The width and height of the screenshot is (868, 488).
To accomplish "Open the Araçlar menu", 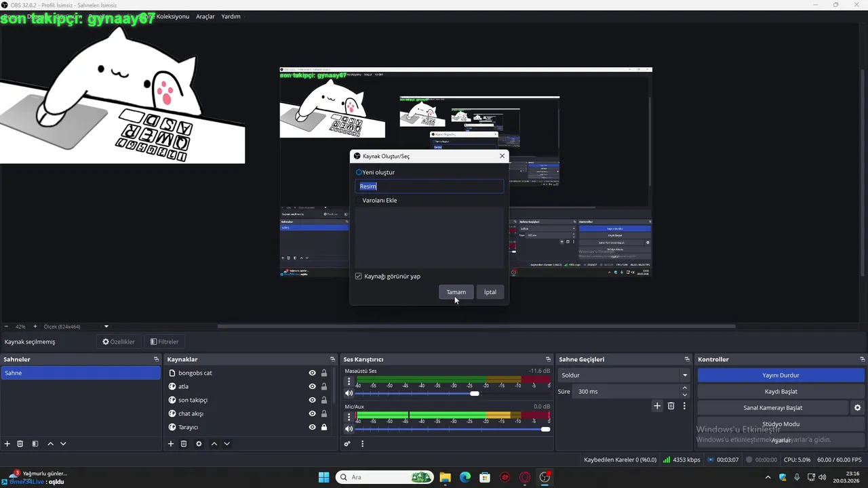I will (x=205, y=16).
